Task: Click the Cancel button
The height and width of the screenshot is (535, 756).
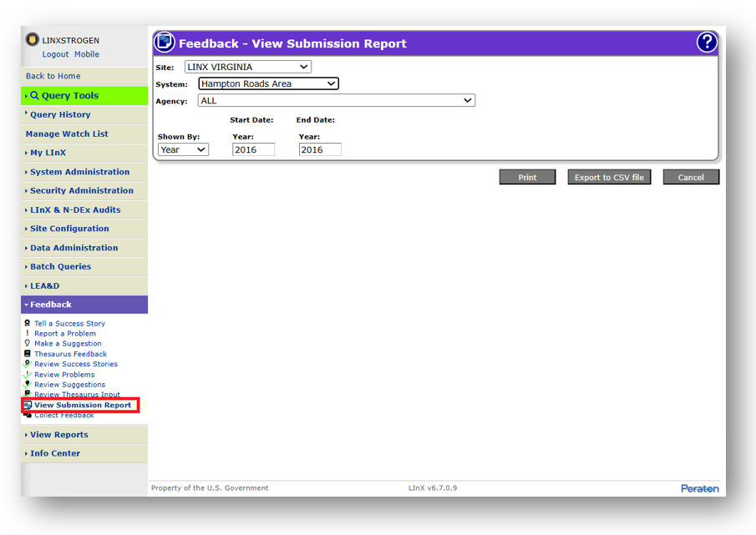Action: (691, 177)
